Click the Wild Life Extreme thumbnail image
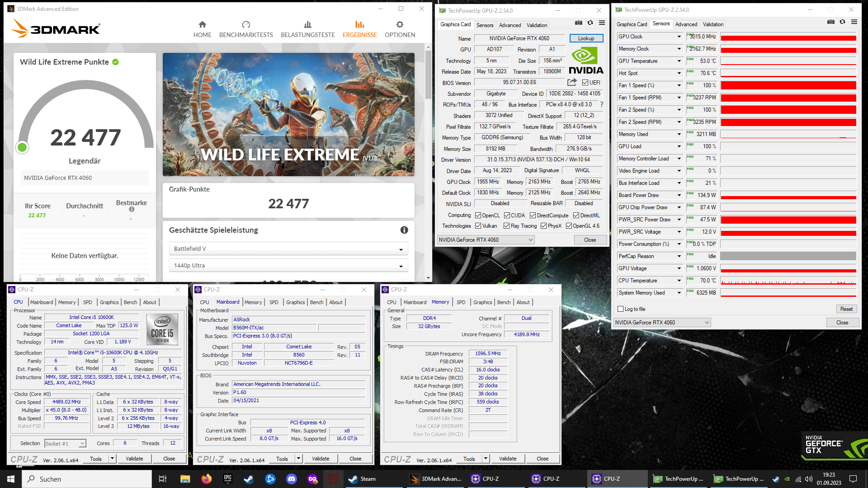This screenshot has width=868, height=488. [288, 114]
